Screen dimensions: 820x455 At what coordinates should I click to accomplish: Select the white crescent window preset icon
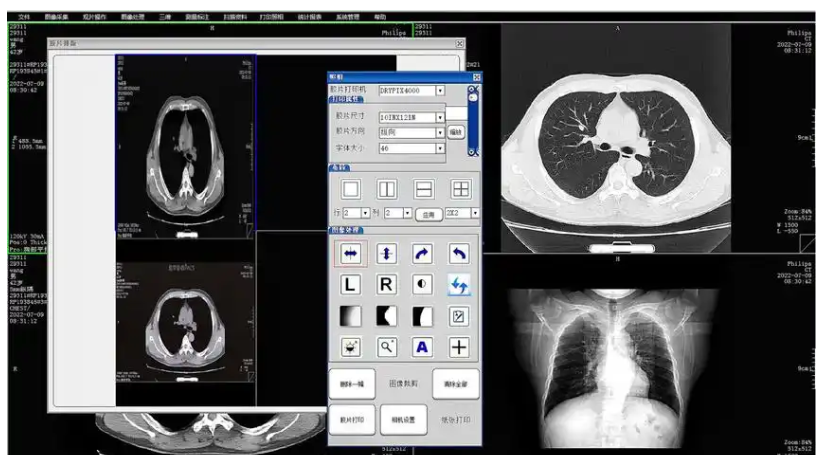(422, 316)
